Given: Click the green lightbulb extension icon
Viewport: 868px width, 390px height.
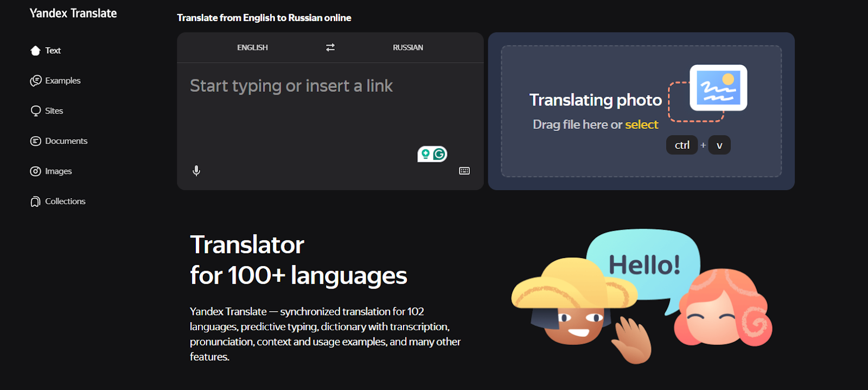Looking at the screenshot, I should (425, 154).
